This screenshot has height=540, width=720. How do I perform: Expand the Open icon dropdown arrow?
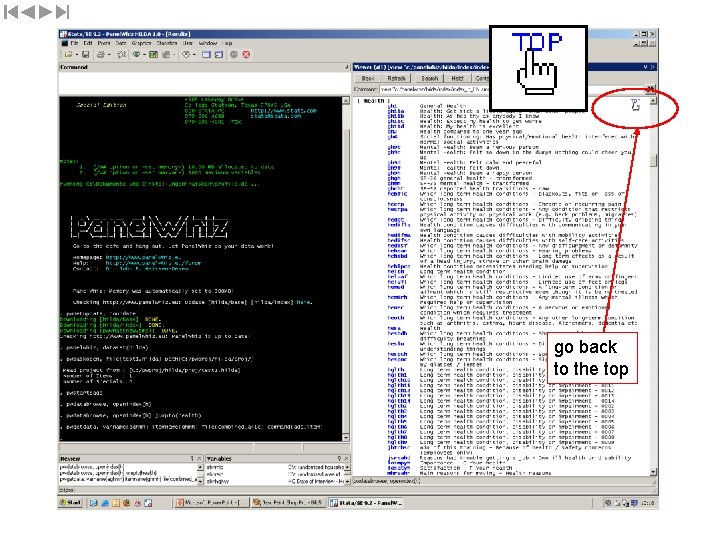pos(76,55)
